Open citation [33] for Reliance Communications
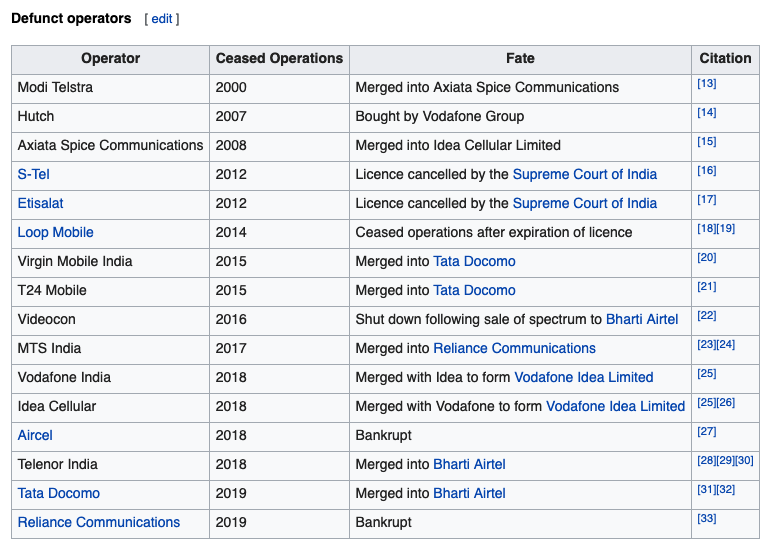780x555 pixels. (706, 518)
